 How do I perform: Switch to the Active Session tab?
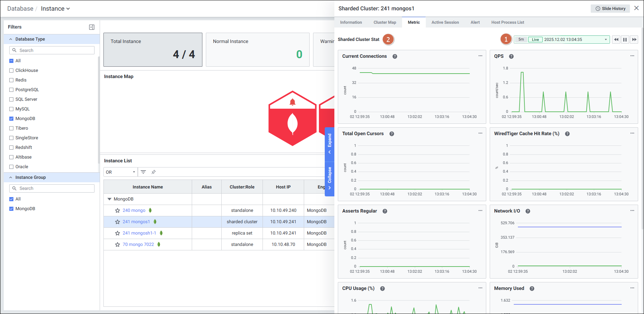(445, 22)
